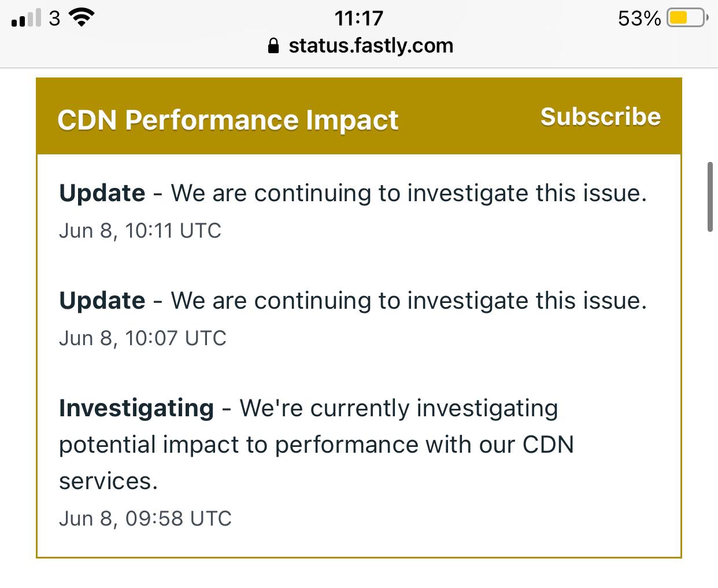Tap the second Update label dated 10:07 UTC
This screenshot has width=718, height=588.
102,301
